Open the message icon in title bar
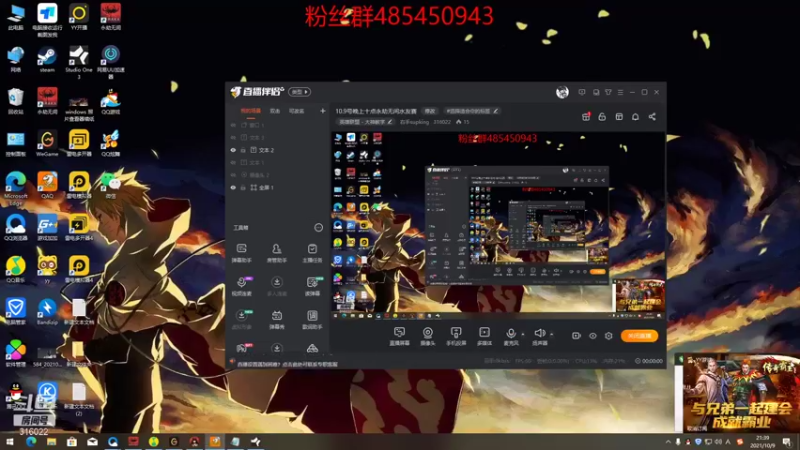This screenshot has height=450, width=800. (582, 92)
